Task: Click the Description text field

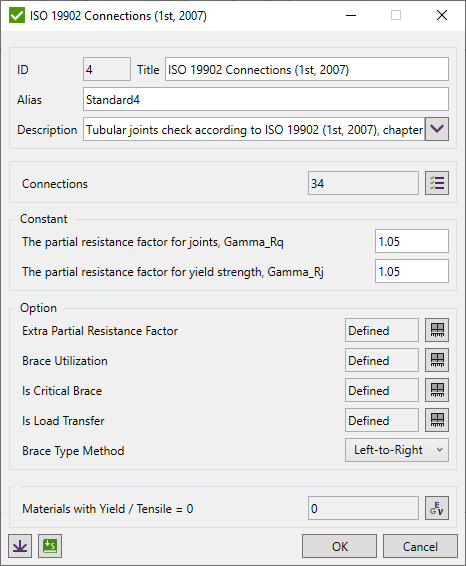Action: [254, 129]
